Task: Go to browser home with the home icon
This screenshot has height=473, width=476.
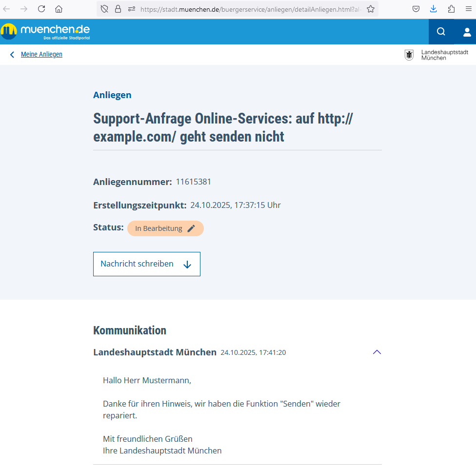Action: click(59, 8)
